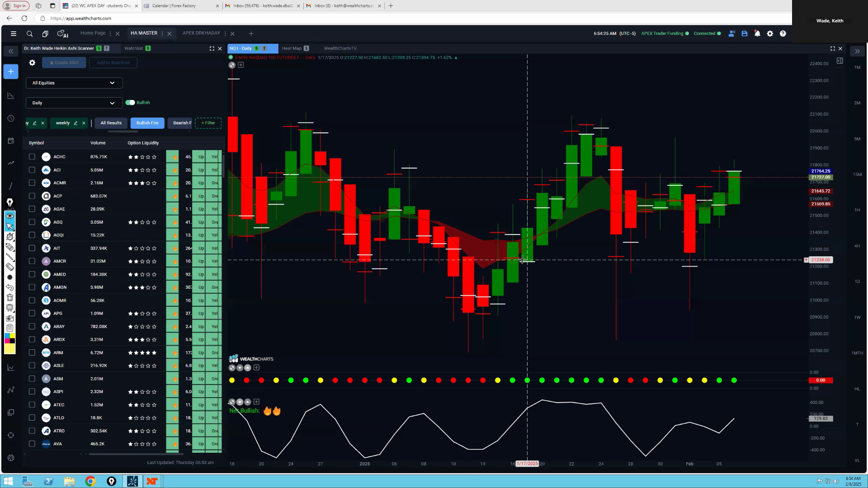
Task: Click the Option Liquidity column header
Action: pos(143,143)
